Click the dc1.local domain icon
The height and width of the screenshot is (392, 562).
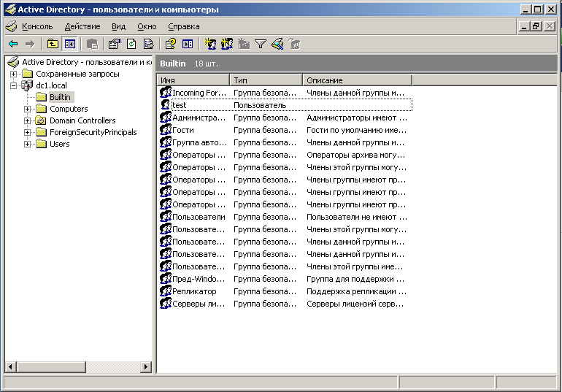pyautogui.click(x=27, y=85)
